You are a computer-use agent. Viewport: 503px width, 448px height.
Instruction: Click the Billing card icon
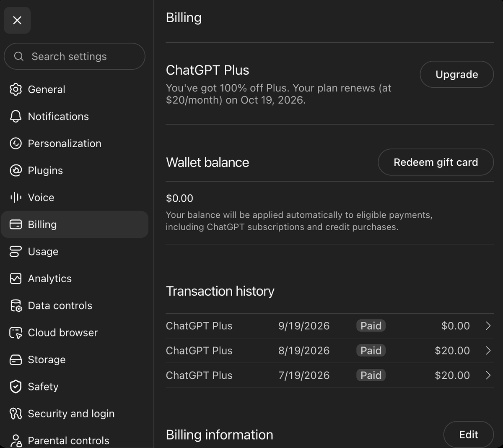coord(16,224)
